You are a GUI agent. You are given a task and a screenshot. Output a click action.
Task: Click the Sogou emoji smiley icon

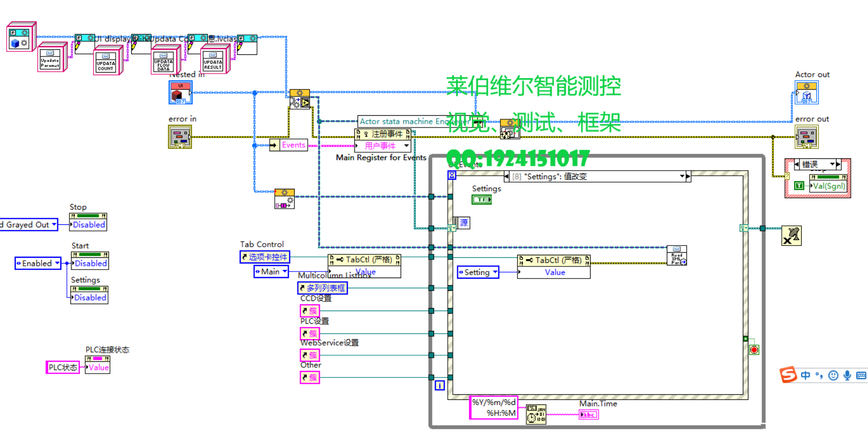[x=833, y=376]
